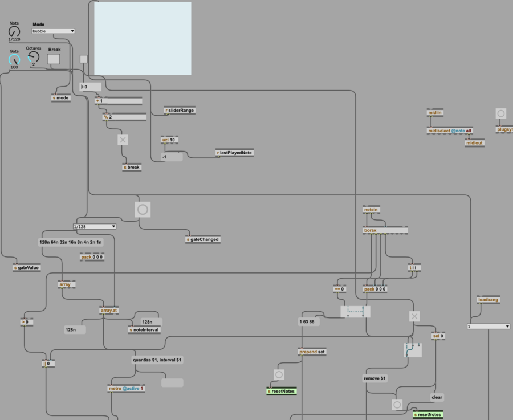Screen dimensions: 513x420
Task: Toggle the Break button
Action: pyautogui.click(x=54, y=59)
